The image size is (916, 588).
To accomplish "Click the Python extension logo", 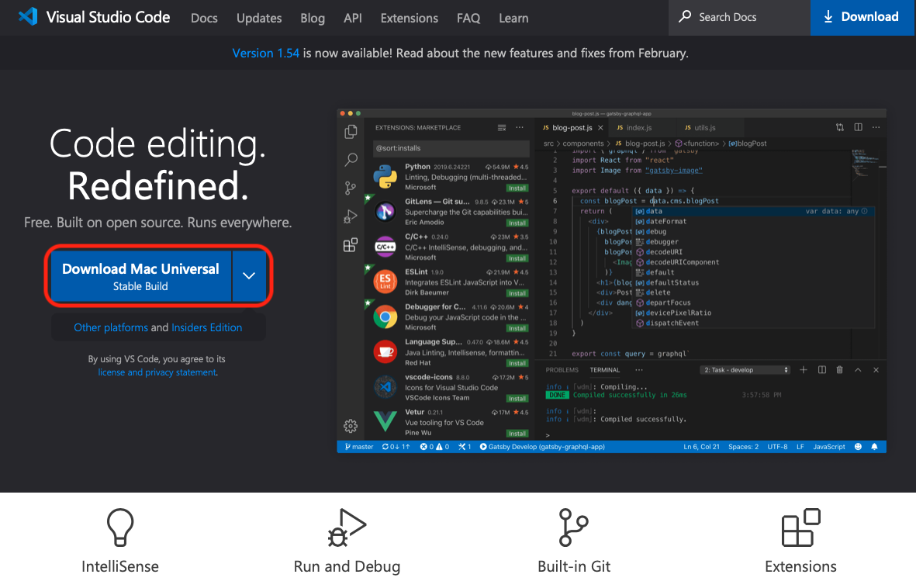I will [x=385, y=177].
